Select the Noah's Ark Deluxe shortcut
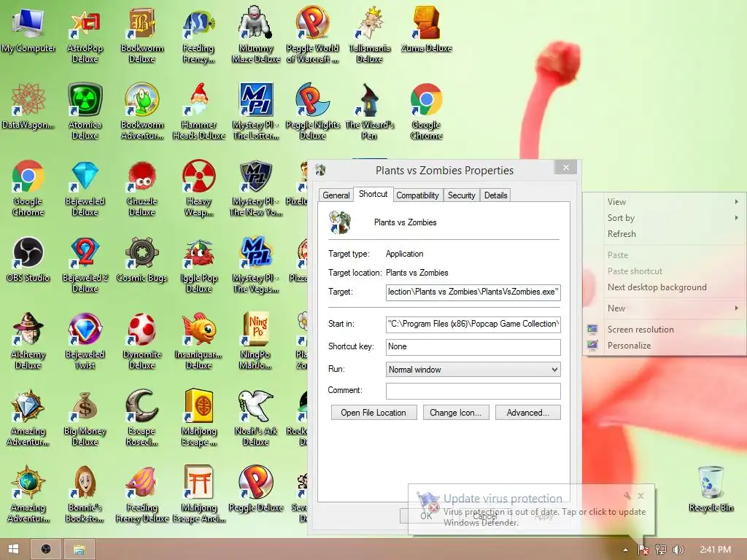 (256, 419)
